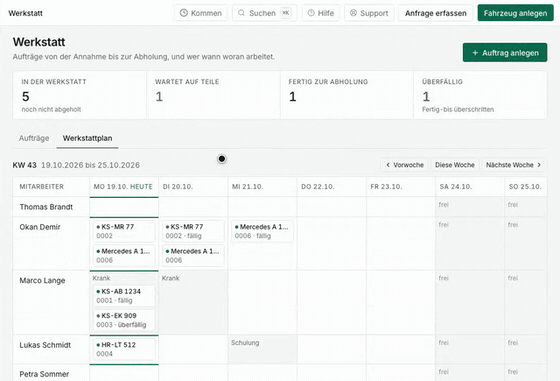Select the Werkstattplan tab
The height and width of the screenshot is (381, 560).
point(88,138)
